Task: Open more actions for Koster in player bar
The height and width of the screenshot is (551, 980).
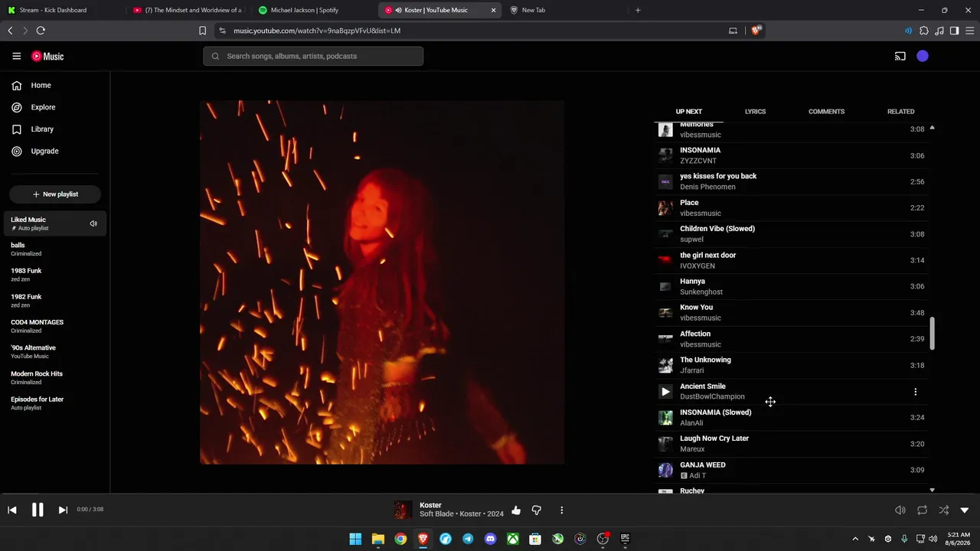Action: (561, 510)
